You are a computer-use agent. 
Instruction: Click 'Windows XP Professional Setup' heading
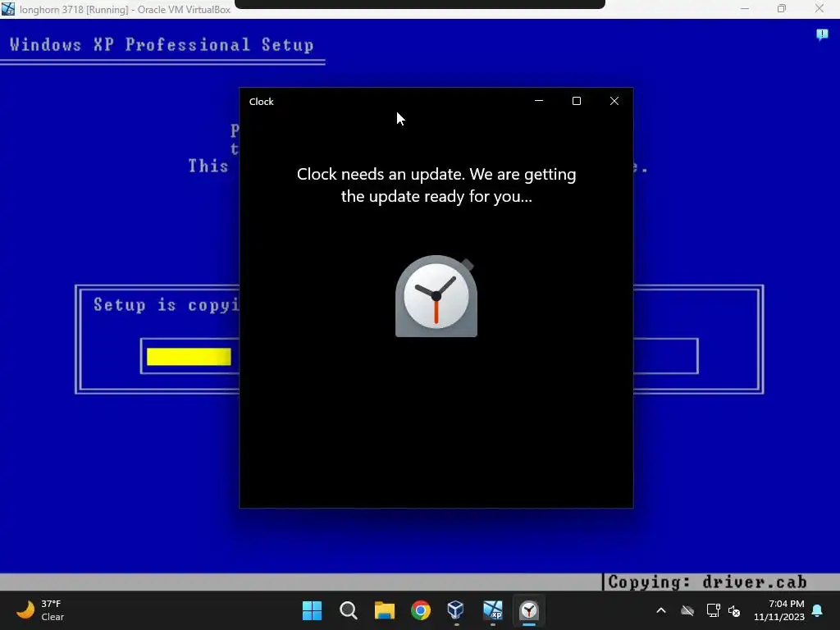[x=162, y=44]
